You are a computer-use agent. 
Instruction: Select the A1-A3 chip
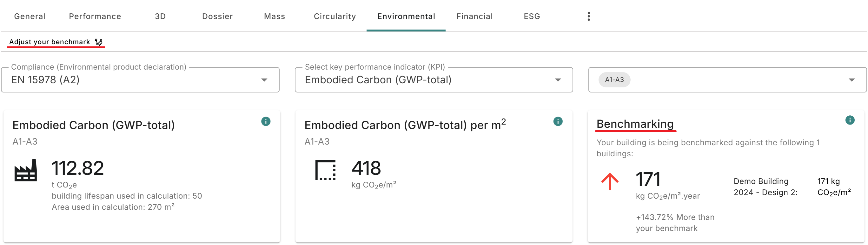(614, 80)
